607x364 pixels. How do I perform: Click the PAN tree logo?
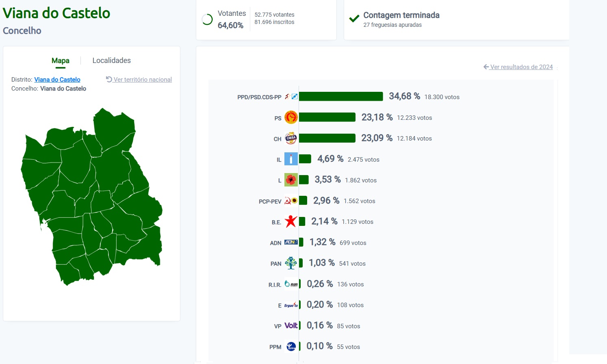[291, 263]
